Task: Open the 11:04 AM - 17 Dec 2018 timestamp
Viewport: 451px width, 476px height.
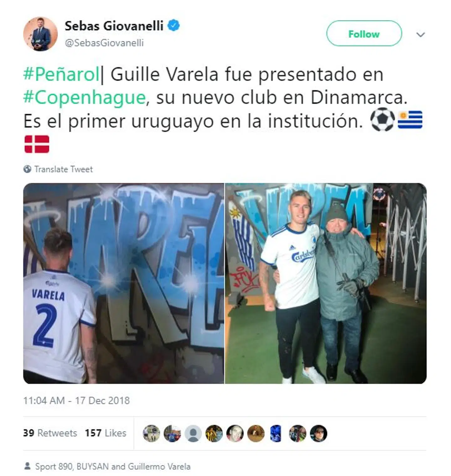Action: [76, 401]
